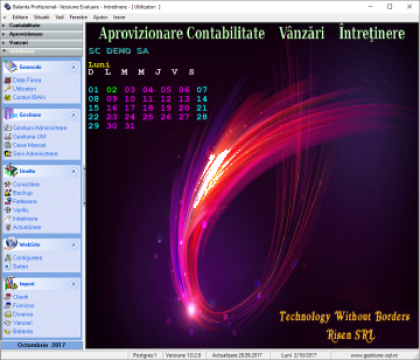Collapse the Generale panel section
This screenshot has width=420, height=360.
(74, 67)
